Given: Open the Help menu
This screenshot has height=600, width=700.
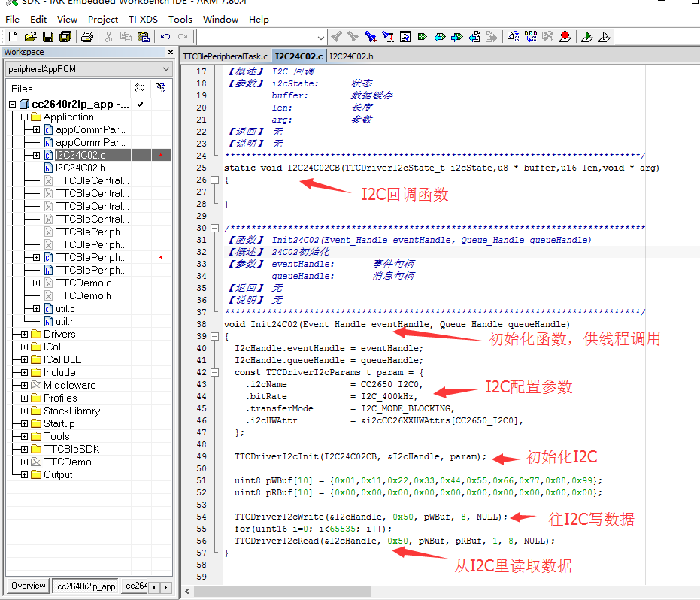Looking at the screenshot, I should [259, 20].
